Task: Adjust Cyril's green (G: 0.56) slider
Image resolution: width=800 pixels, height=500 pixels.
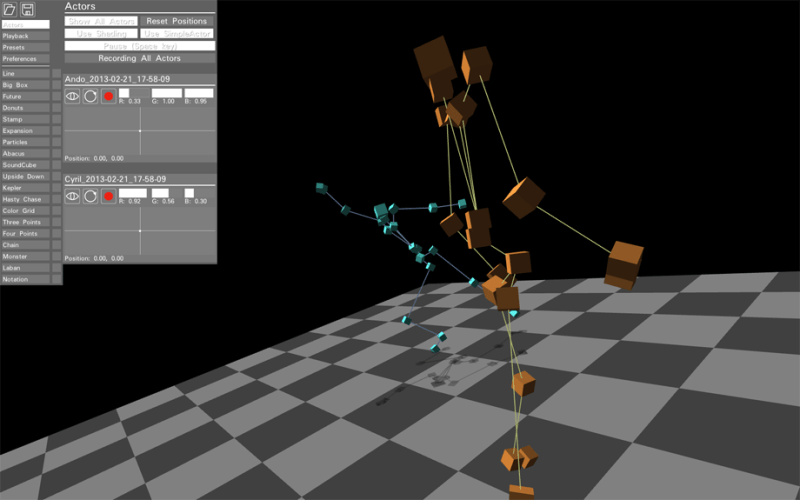Action: click(167, 193)
